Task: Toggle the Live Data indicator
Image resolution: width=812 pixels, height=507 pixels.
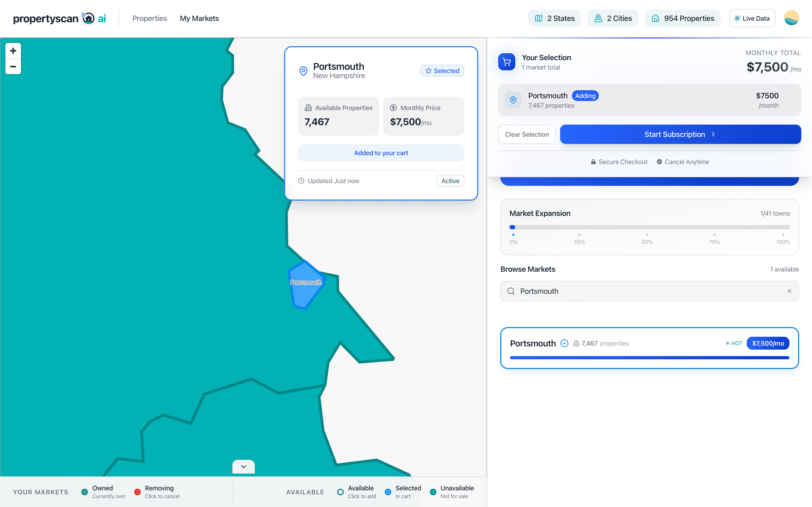Action: tap(752, 19)
